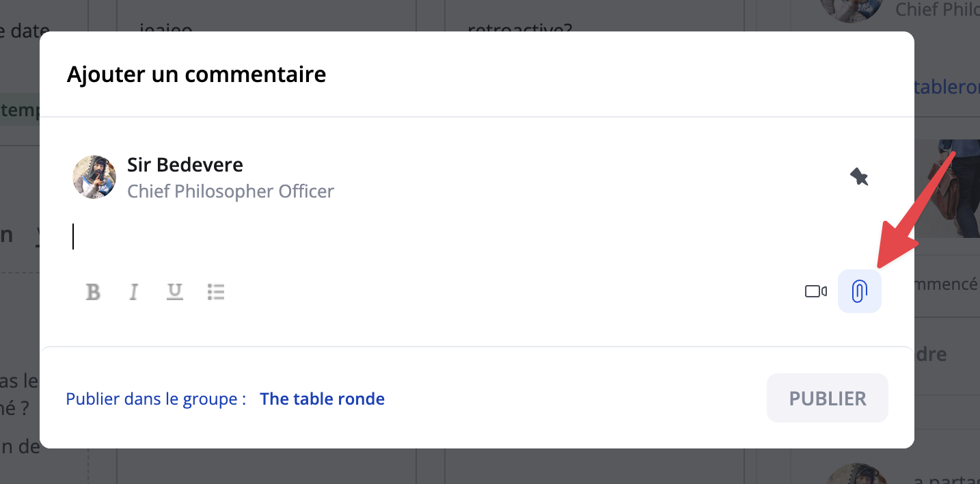Screen dimensions: 980x484
Task: Attach a file with the paperclip icon
Action: [859, 292]
